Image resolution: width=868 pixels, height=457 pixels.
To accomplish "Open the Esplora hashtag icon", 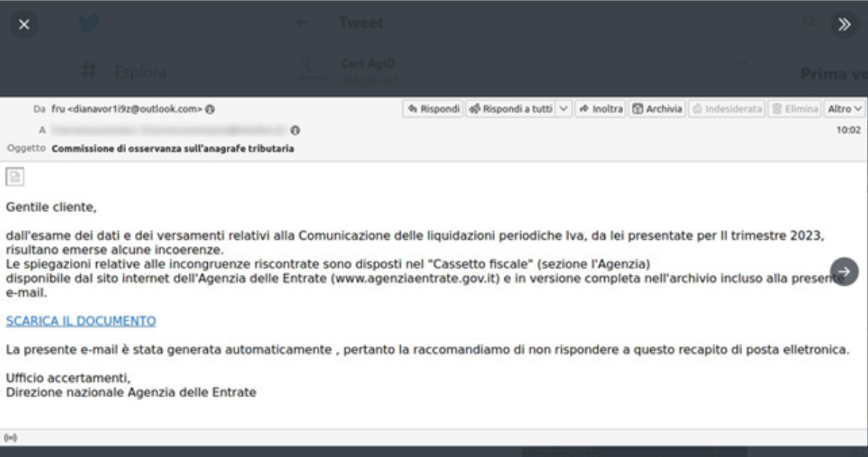I will (x=89, y=71).
